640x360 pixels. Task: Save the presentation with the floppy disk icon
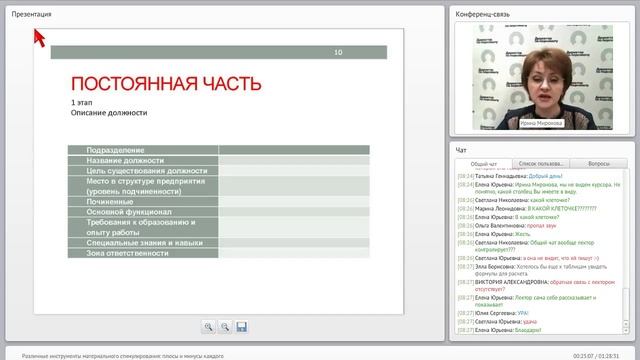[x=242, y=327]
